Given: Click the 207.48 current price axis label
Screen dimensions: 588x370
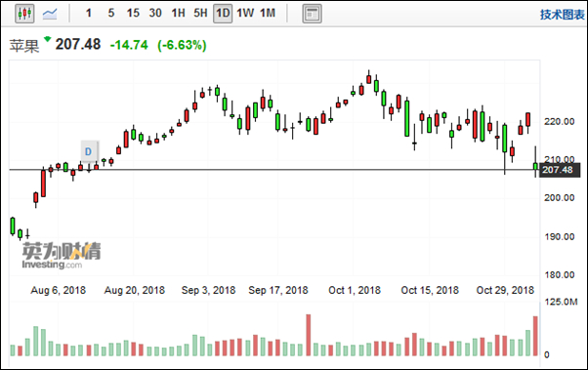Looking at the screenshot, I should pos(560,170).
